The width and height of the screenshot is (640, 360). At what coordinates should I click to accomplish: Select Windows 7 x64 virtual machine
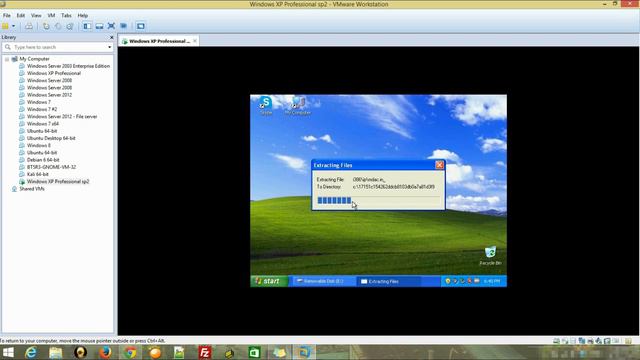[43, 124]
